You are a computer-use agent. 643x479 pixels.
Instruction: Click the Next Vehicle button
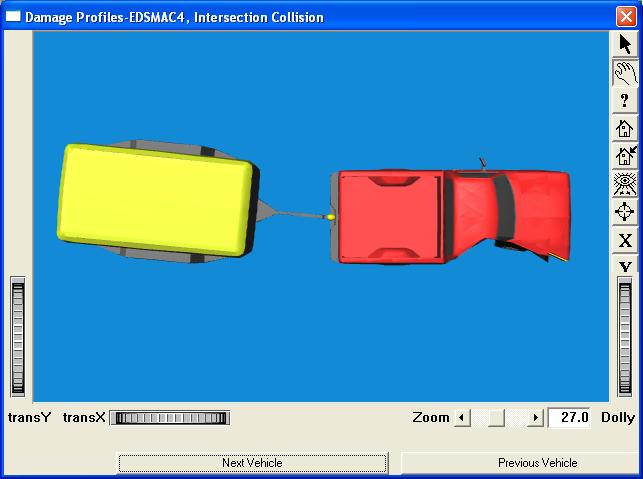252,463
